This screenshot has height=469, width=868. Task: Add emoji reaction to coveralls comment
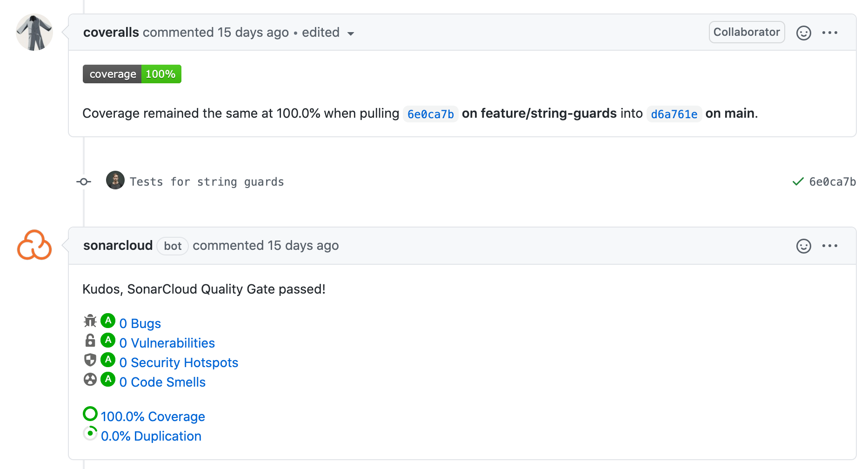click(803, 33)
